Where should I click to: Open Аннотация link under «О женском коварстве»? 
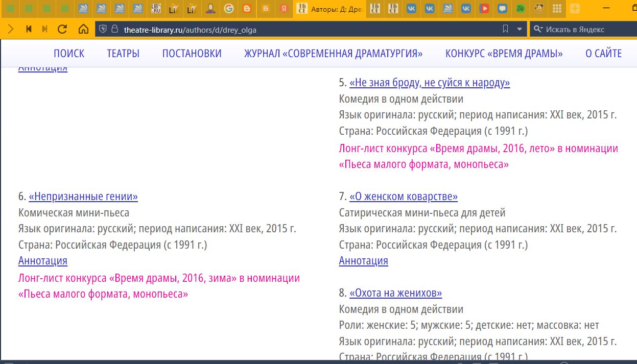[x=363, y=261]
